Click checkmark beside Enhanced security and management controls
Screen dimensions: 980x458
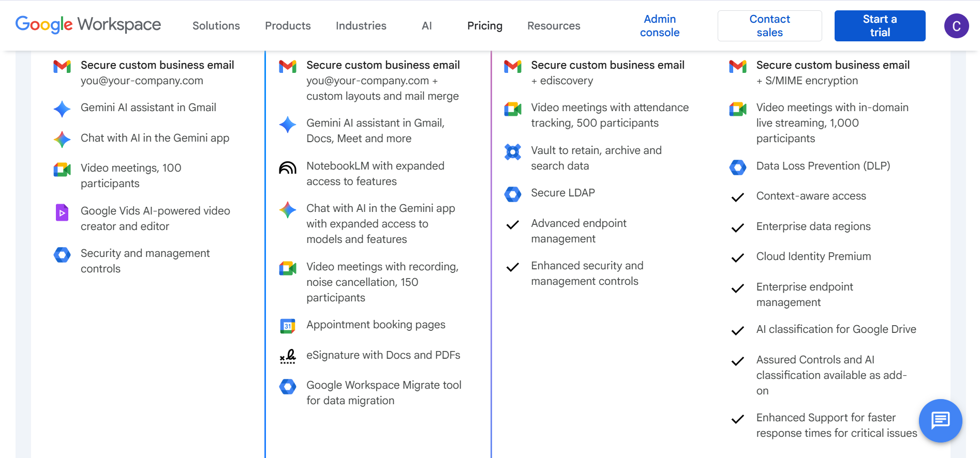(513, 267)
